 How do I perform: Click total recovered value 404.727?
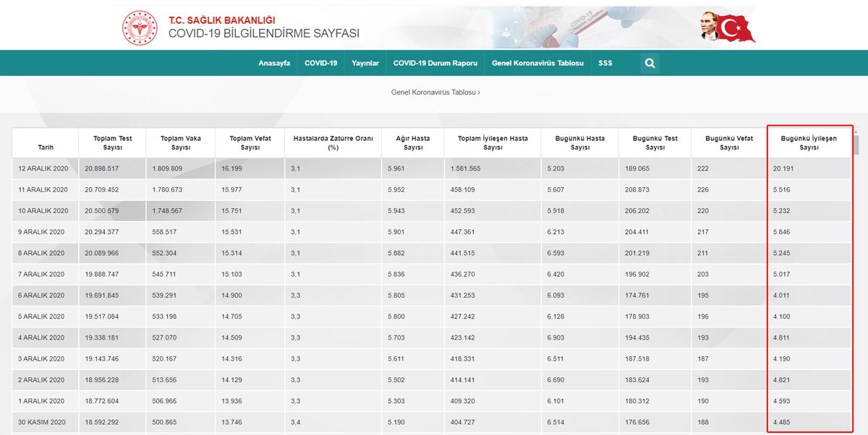tap(461, 422)
